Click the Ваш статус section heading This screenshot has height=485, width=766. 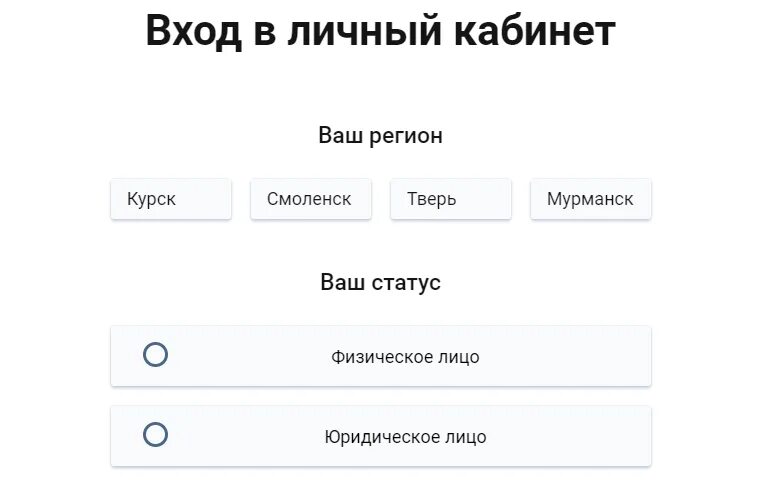(x=381, y=282)
